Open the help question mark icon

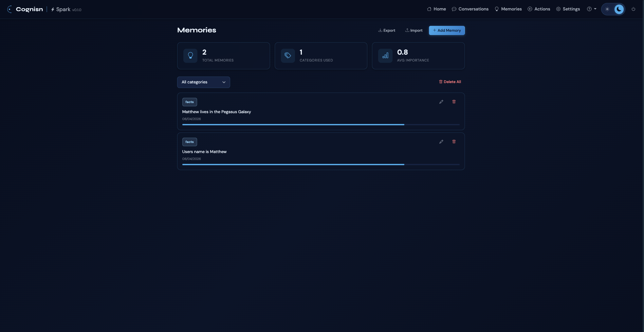[590, 9]
